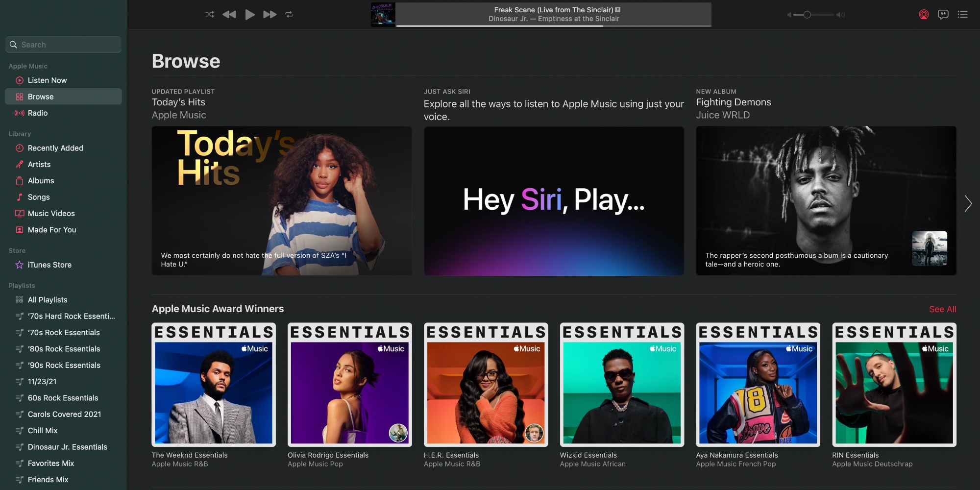Open the Dinosaur Jr. Essentials playlist
The width and height of the screenshot is (980, 490).
tap(67, 447)
